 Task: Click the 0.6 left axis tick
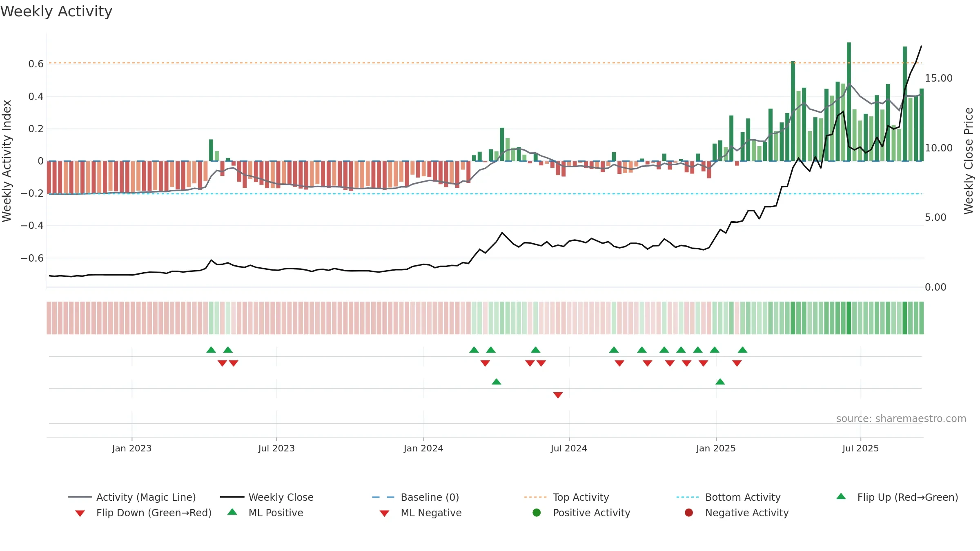pyautogui.click(x=36, y=64)
